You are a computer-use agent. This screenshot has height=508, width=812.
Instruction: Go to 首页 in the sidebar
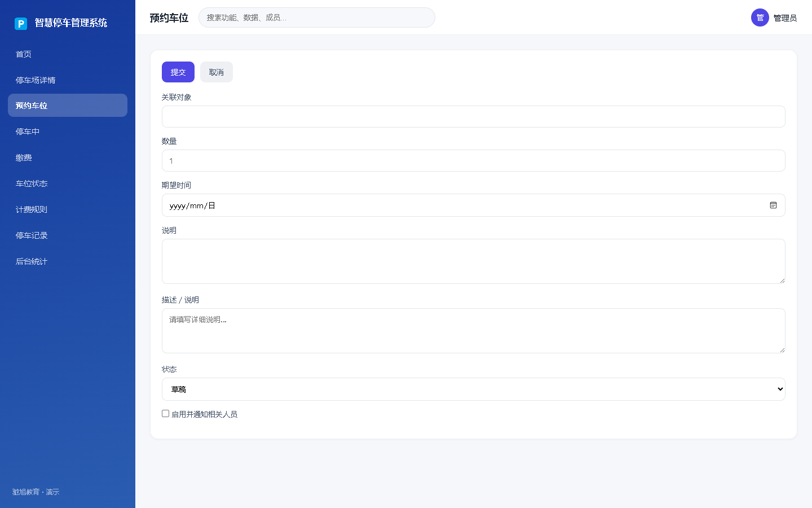[x=68, y=54]
